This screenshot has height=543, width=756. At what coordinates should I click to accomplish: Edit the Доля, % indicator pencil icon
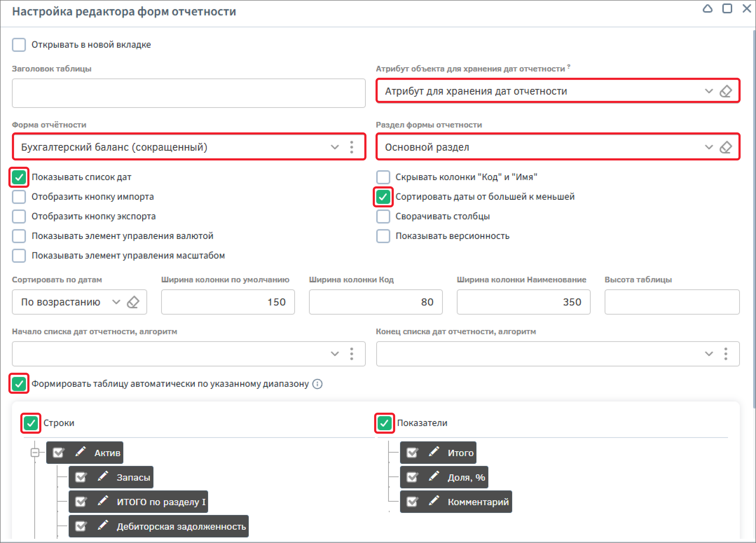pos(434,476)
